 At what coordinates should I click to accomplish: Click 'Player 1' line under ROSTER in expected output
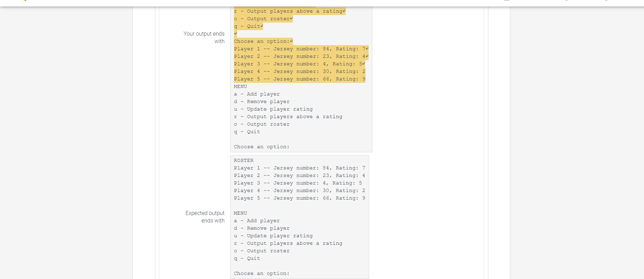tap(300, 168)
